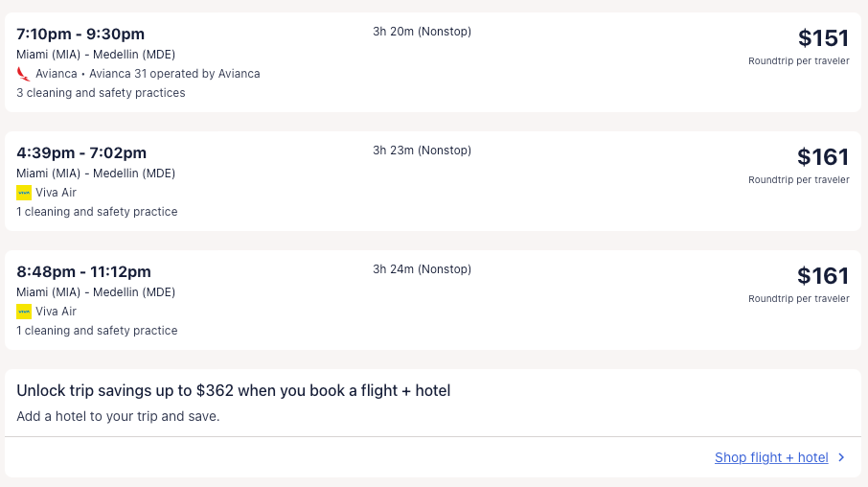Click the $151 roundtrip price
The image size is (868, 487).
823,38
